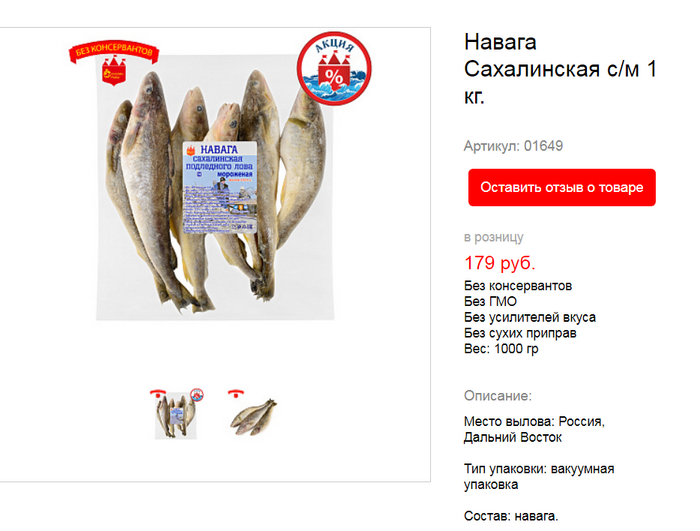This screenshot has height=531, width=700.
Task: Click the 'в розницу' label above the price
Action: tap(494, 237)
